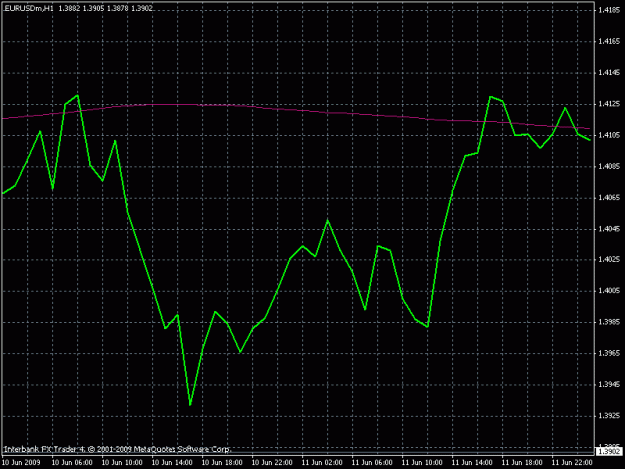Screen dimensions: 625x469
Task: Click the high value 1.3905 in chart header
Action: [93, 8]
